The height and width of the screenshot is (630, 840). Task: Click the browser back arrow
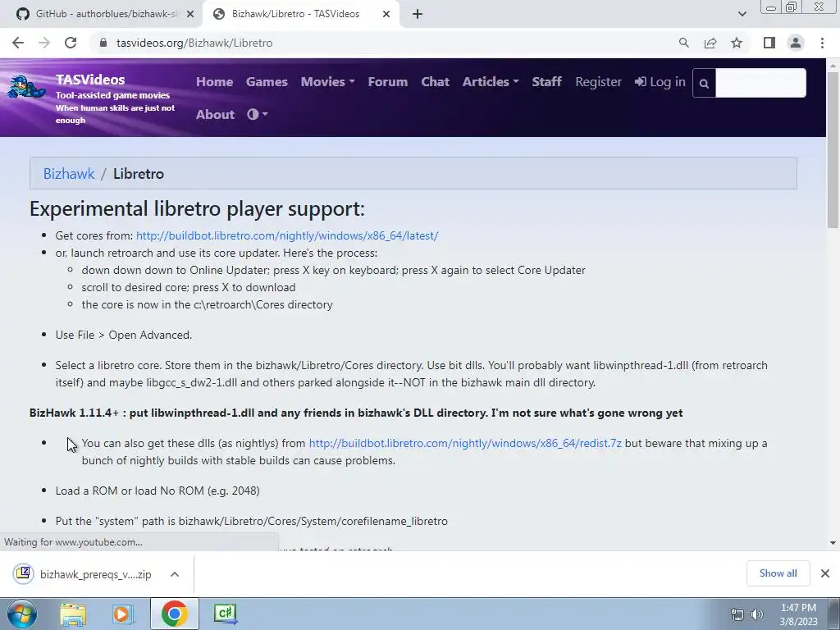coord(18,43)
